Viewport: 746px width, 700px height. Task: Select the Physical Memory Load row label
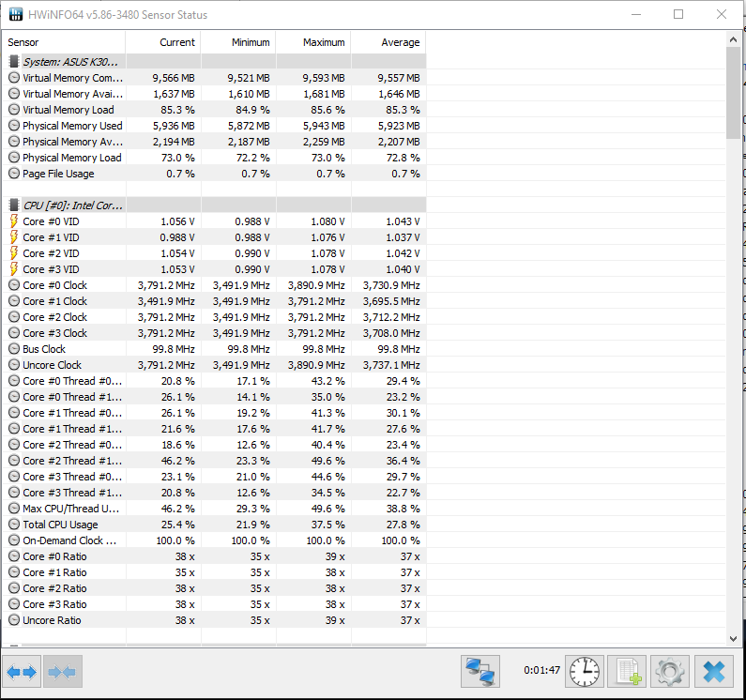(x=72, y=158)
